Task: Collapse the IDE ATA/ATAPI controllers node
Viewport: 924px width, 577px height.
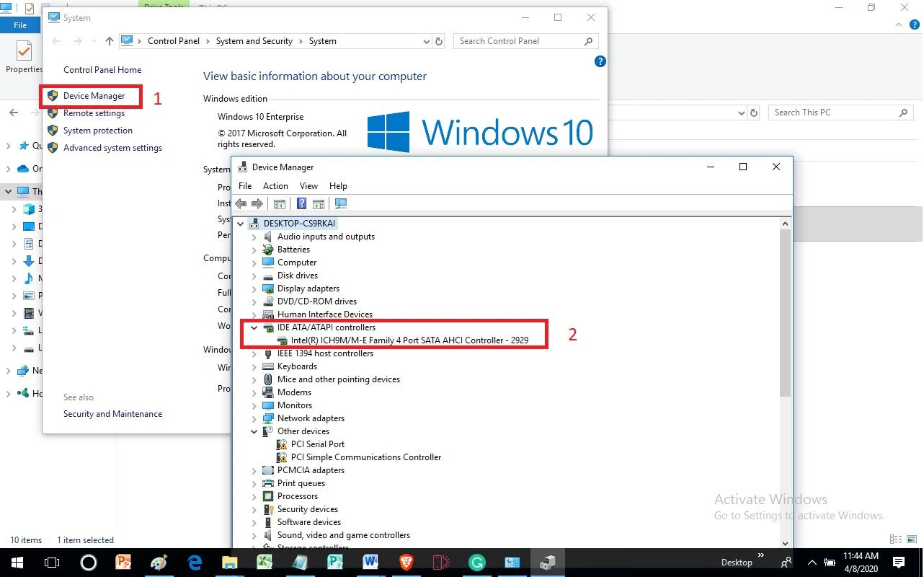Action: (x=254, y=327)
